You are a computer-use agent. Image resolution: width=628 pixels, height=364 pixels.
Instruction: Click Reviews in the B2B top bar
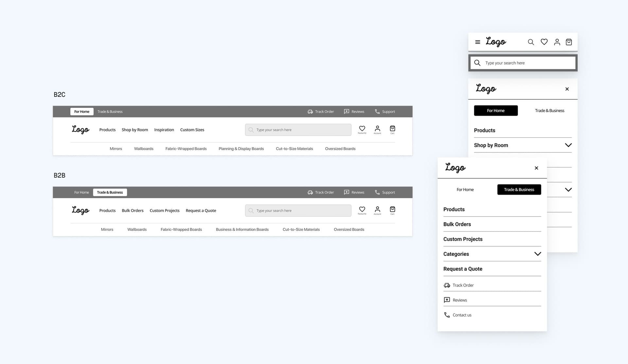(354, 192)
